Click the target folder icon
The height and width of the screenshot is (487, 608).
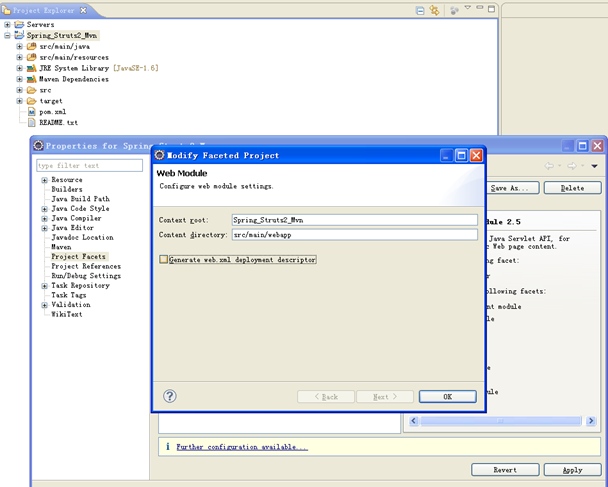point(31,101)
